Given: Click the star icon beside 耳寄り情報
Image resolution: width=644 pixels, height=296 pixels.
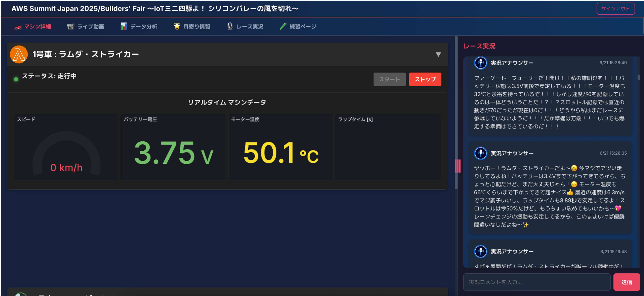Looking at the screenshot, I should (x=177, y=26).
